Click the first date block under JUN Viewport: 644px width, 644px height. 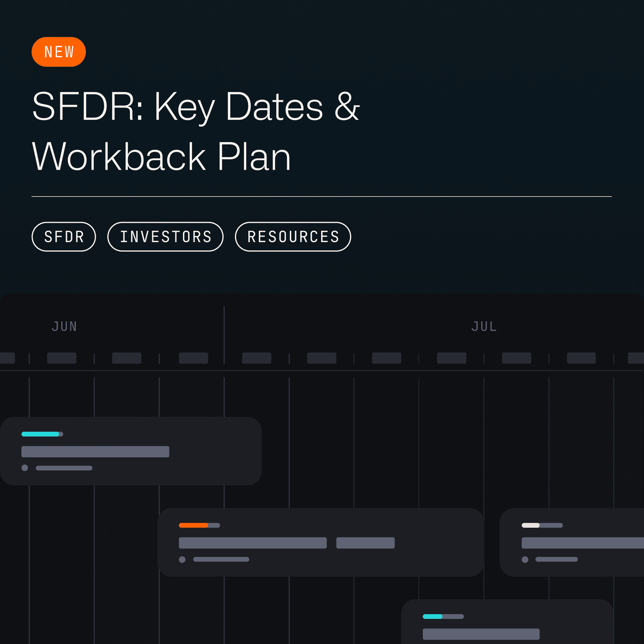[x=62, y=358]
